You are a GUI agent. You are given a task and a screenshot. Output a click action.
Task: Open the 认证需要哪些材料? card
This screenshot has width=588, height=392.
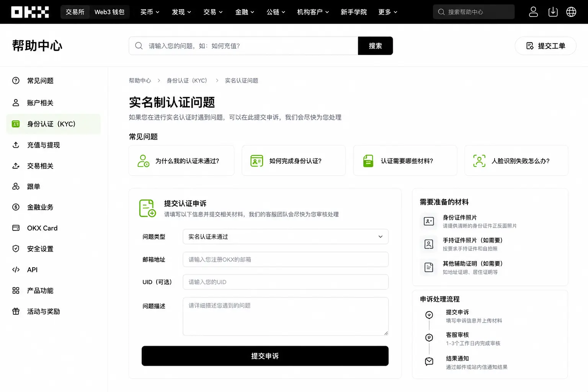(405, 161)
